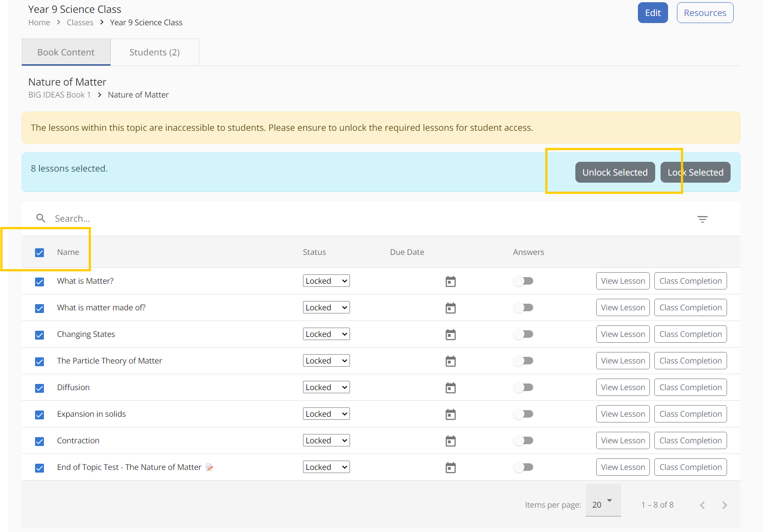Set due date for Contraction via calendar icon
Viewport: 763px width, 532px height.
click(x=450, y=441)
